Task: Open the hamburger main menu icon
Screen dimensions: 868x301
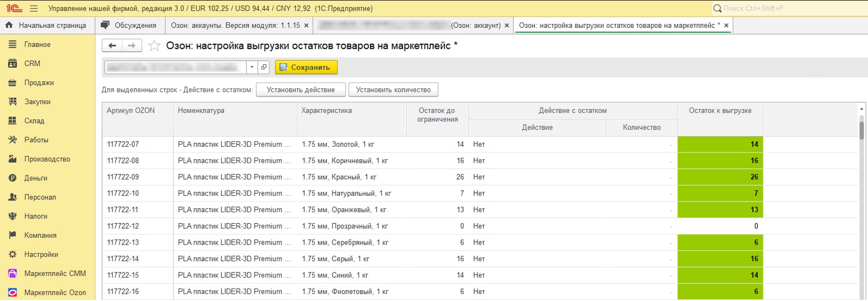Action: (33, 9)
